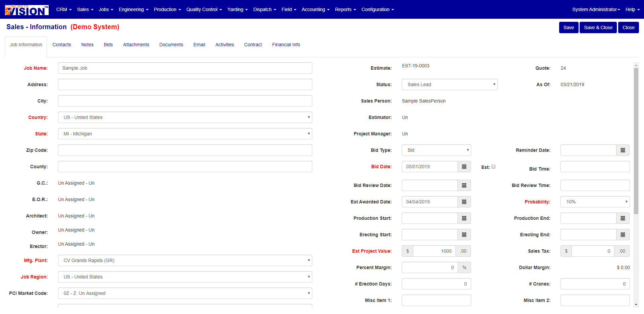Open the Reminder Date calendar picker
Screen dimensions: 644x314
[623, 150]
